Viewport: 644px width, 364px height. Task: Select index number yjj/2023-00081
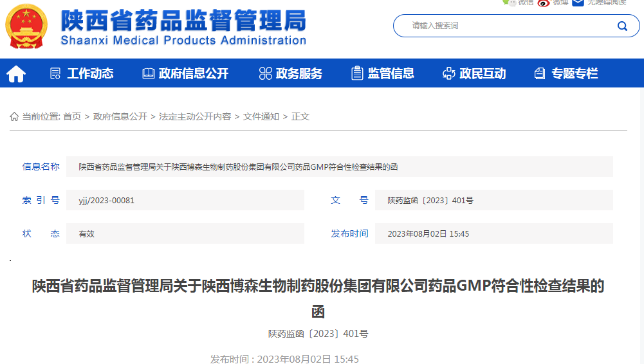pos(106,200)
